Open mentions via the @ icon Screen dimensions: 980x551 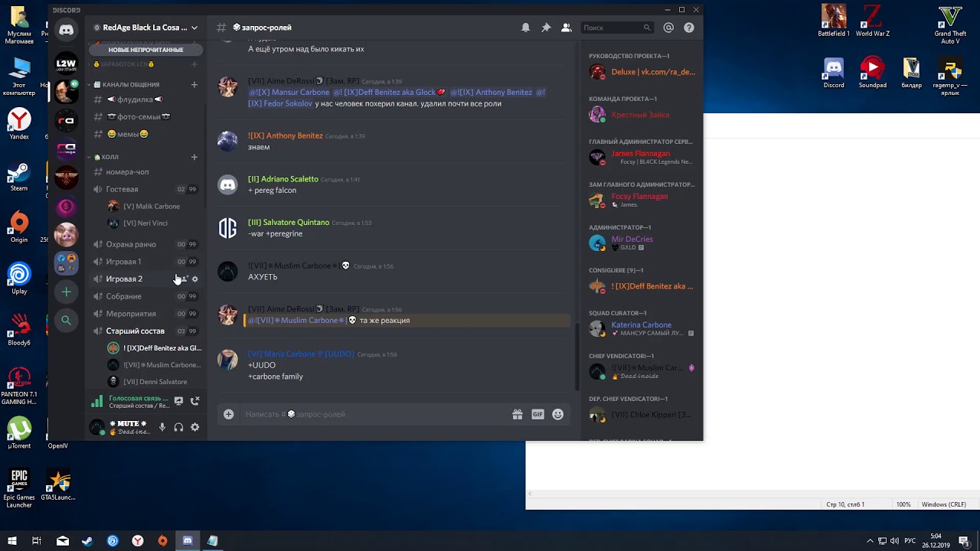pyautogui.click(x=668, y=28)
